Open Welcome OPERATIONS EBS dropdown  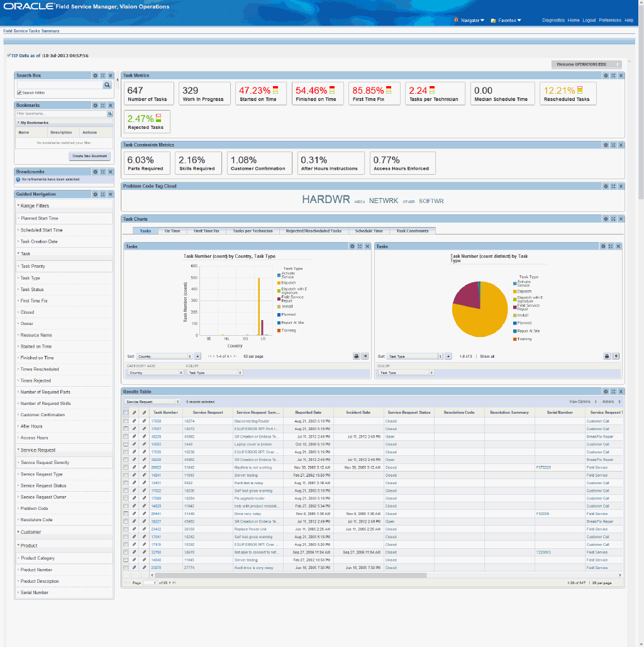coord(586,64)
